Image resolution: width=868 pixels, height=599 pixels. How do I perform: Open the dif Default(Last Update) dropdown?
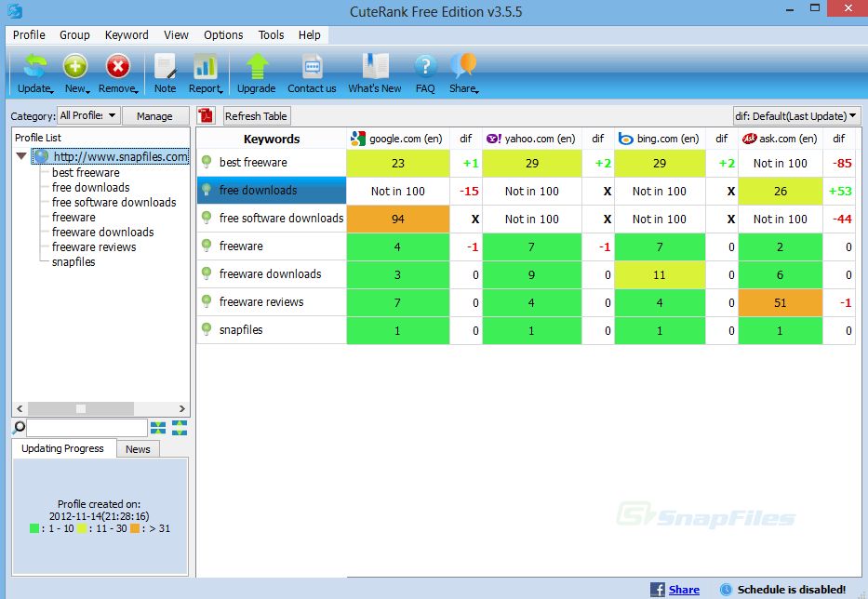[796, 115]
